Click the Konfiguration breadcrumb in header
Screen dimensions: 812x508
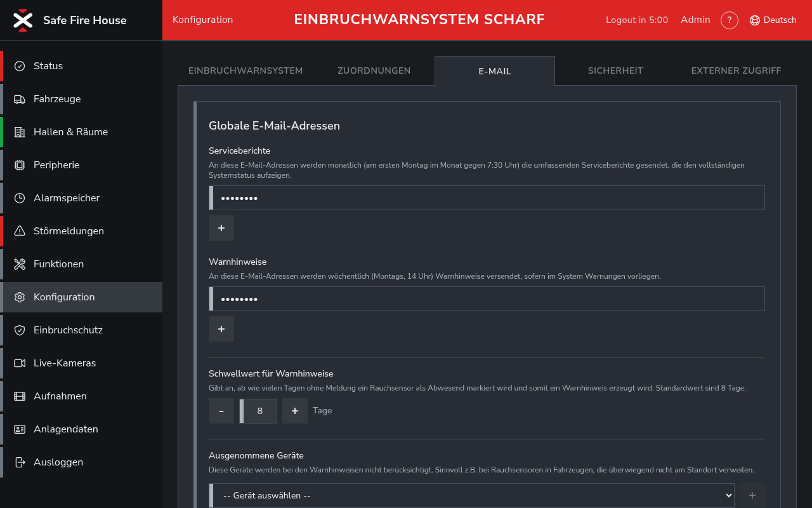point(203,20)
